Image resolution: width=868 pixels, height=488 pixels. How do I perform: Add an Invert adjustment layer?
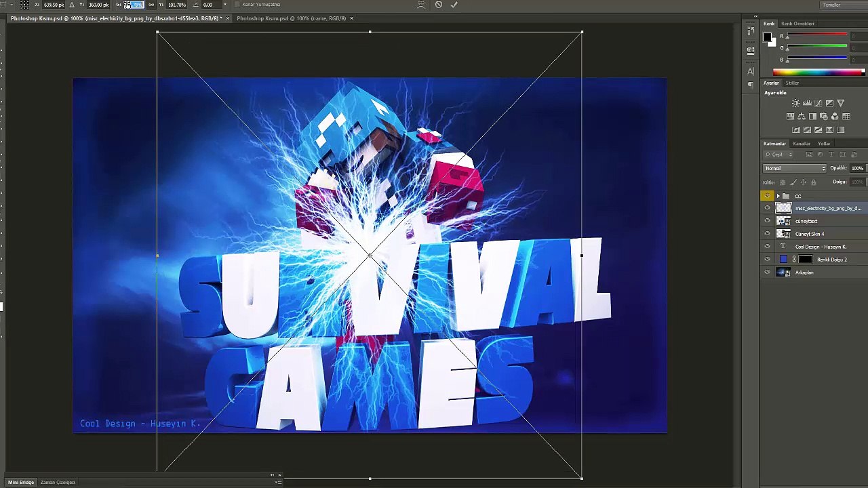795,129
